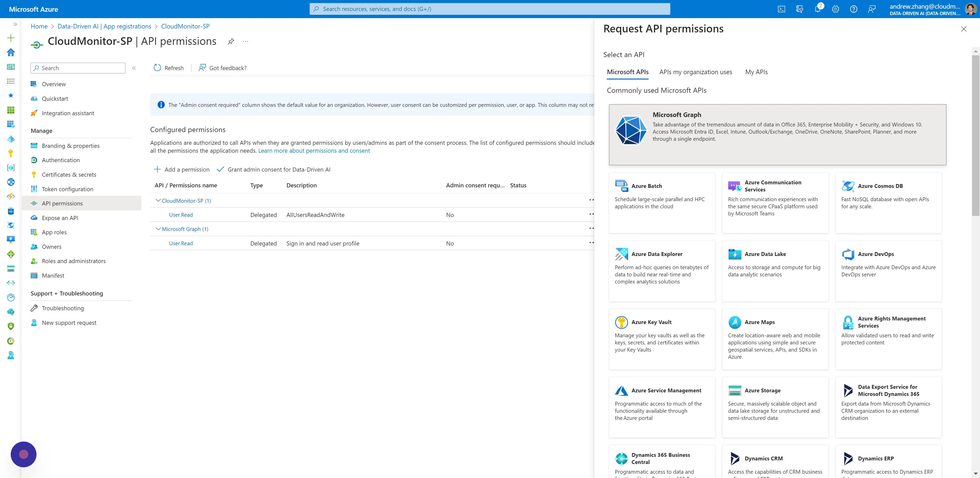
Task: Collapse the CloudMonitor-SP (1) permission group
Action: tap(158, 200)
